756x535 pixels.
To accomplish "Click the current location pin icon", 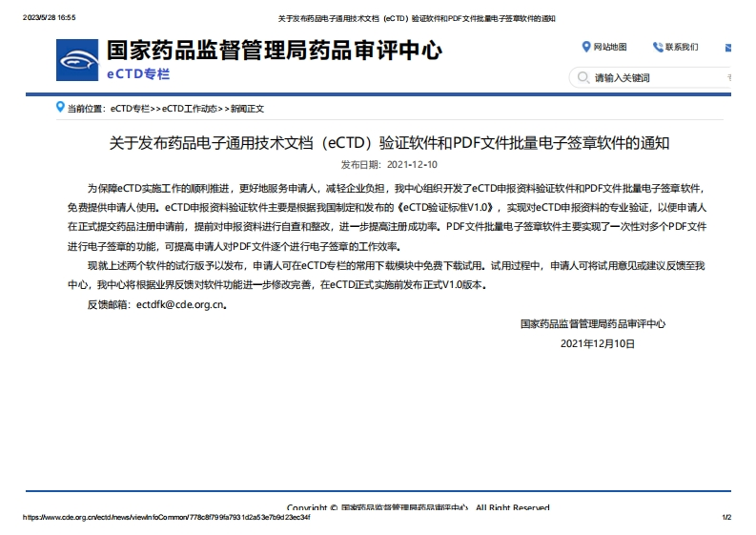I will (x=60, y=108).
